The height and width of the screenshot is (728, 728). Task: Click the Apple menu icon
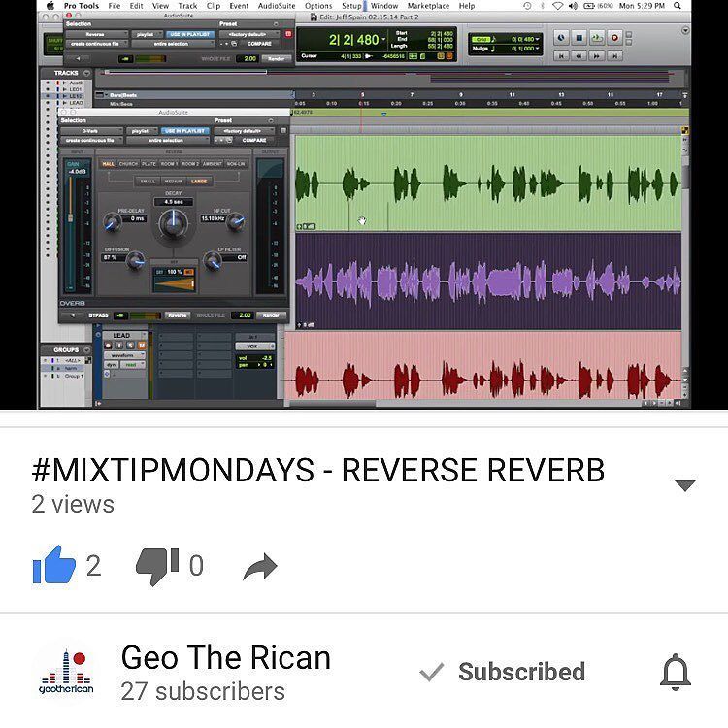[x=50, y=6]
